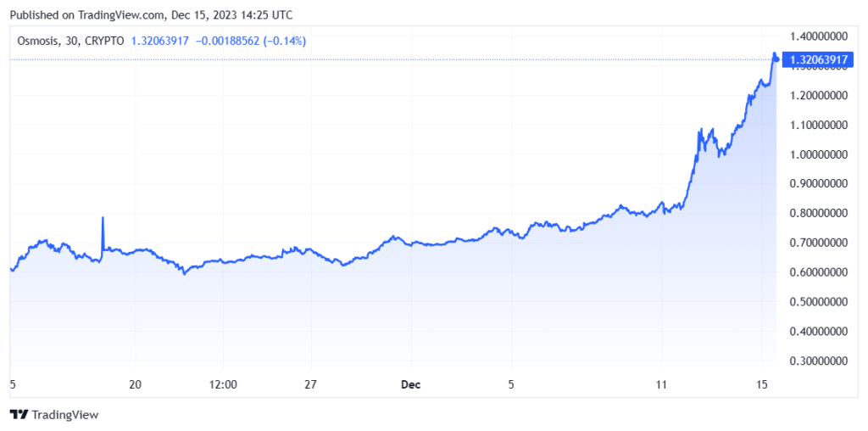Click the blue current price tag on axis
The height and width of the screenshot is (431, 868).
820,59
